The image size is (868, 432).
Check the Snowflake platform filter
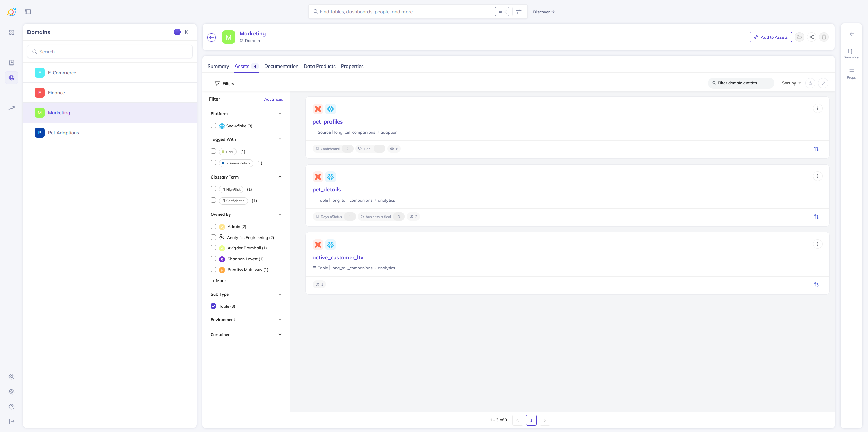point(213,126)
